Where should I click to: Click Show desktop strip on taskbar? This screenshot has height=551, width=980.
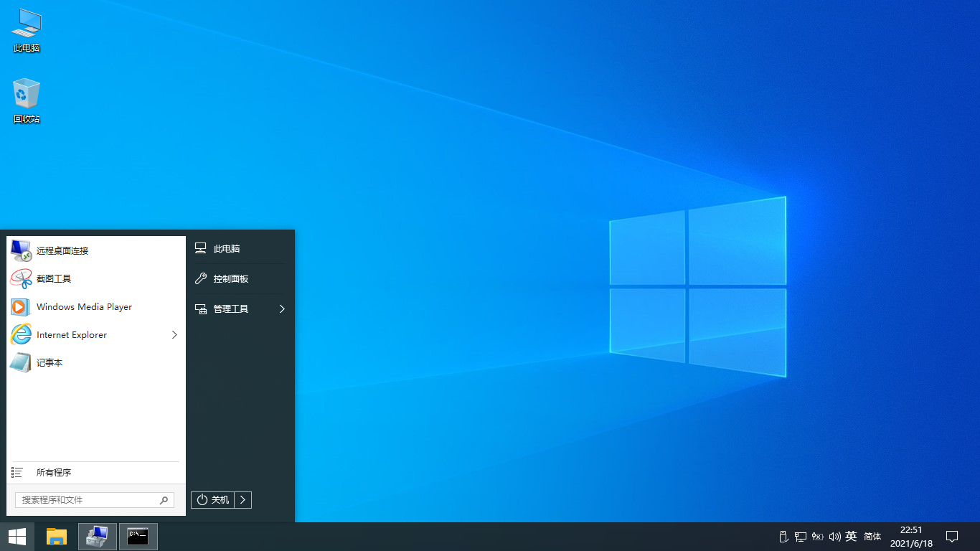pyautogui.click(x=978, y=537)
